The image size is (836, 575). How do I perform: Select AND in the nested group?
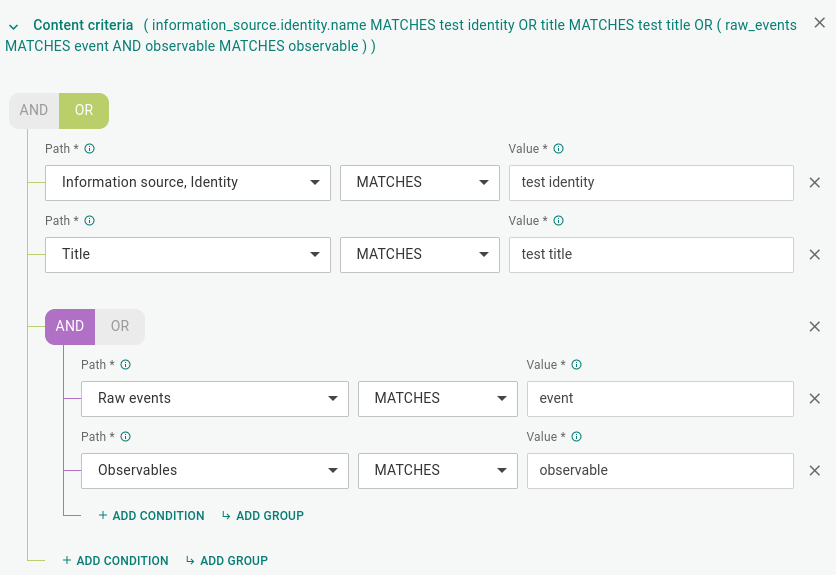click(70, 326)
